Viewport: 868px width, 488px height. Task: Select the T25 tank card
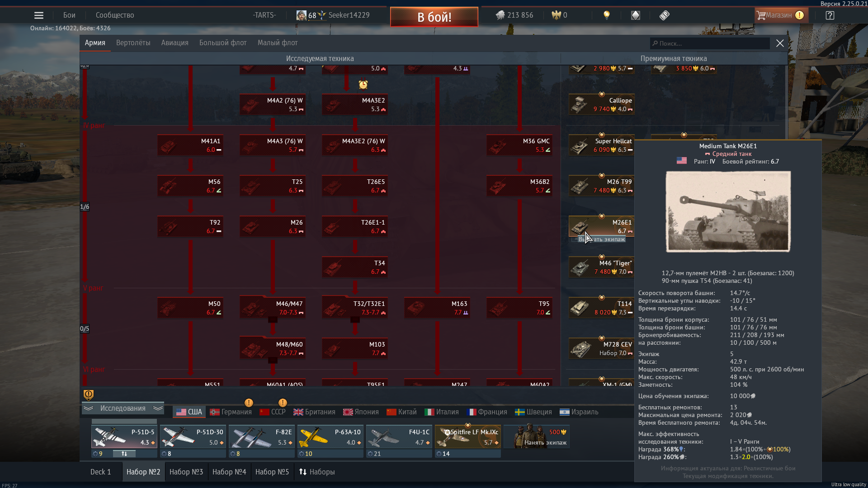point(273,186)
